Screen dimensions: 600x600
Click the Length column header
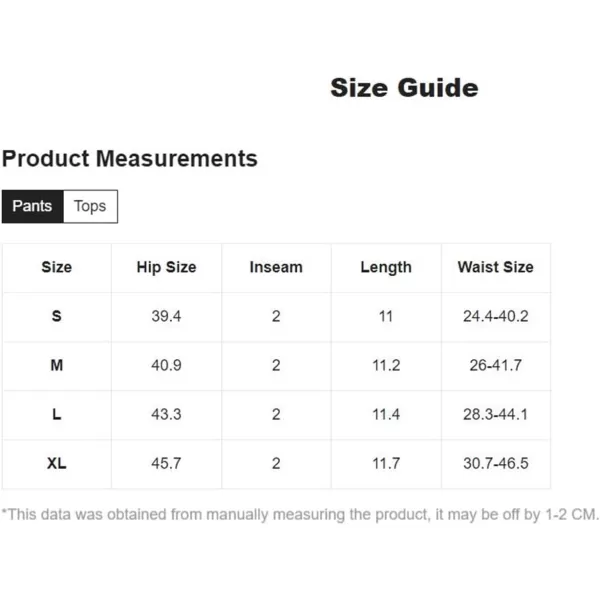click(386, 267)
